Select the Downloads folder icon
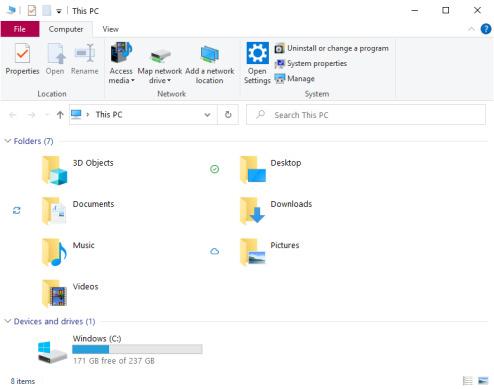 (x=252, y=211)
